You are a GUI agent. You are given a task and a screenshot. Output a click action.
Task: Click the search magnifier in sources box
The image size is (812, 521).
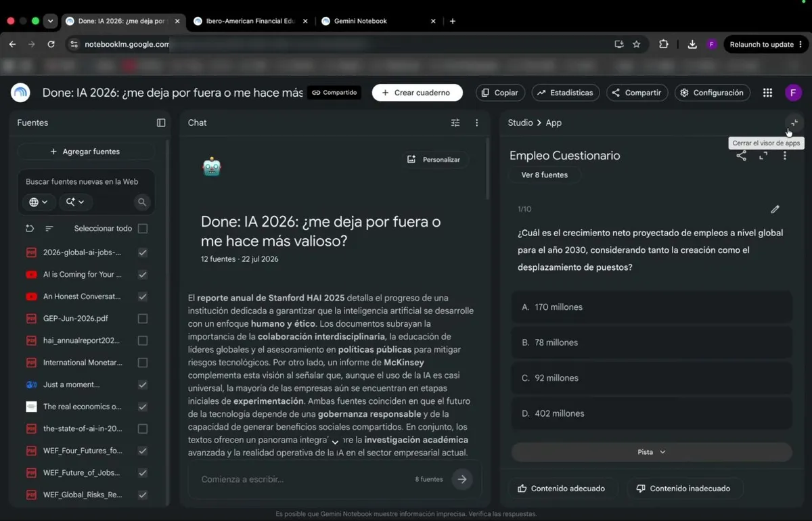(141, 202)
